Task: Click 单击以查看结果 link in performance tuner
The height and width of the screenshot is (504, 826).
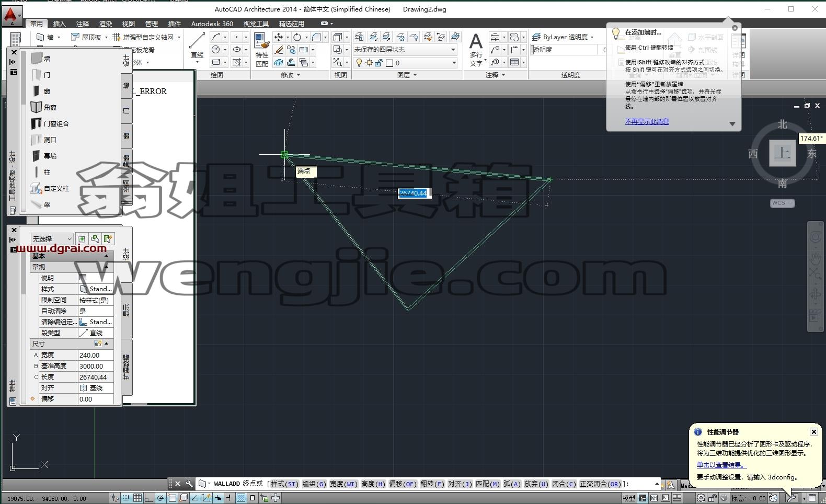Action: pos(721,465)
